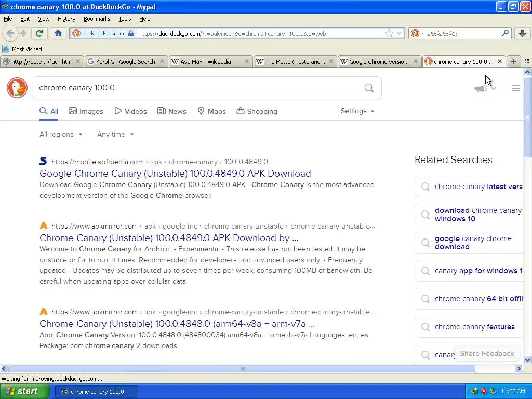Open the Most Visited bookmarks folder
Viewport: 532px width, 399px height.
(x=22, y=49)
